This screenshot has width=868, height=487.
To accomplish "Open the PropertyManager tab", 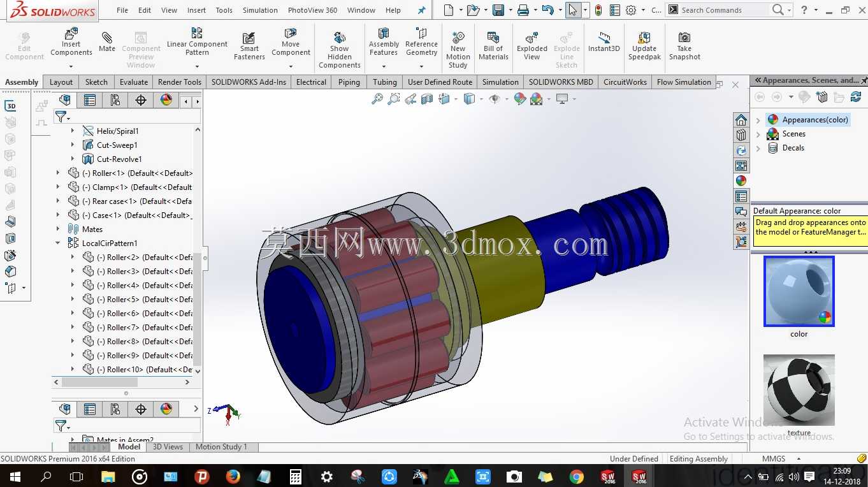I will pos(90,100).
